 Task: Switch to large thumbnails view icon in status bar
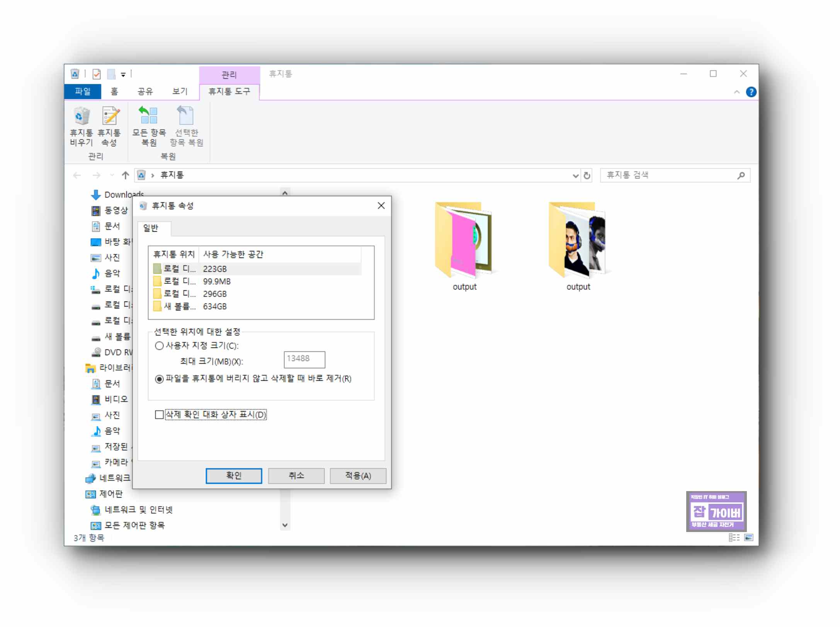click(x=748, y=537)
